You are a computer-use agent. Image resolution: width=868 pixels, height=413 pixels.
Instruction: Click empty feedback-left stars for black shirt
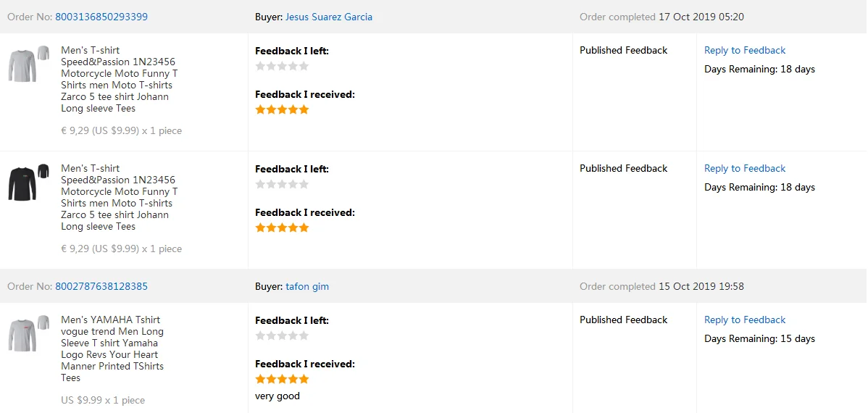(x=282, y=184)
